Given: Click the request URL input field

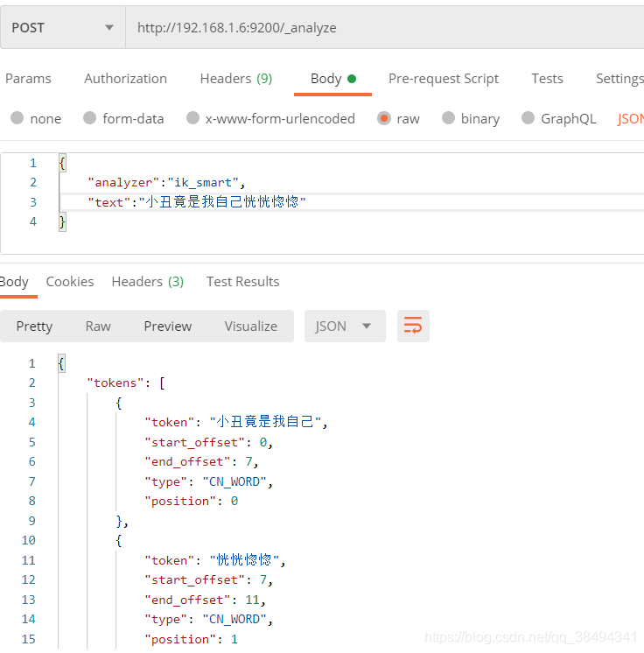Looking at the screenshot, I should tap(385, 28).
